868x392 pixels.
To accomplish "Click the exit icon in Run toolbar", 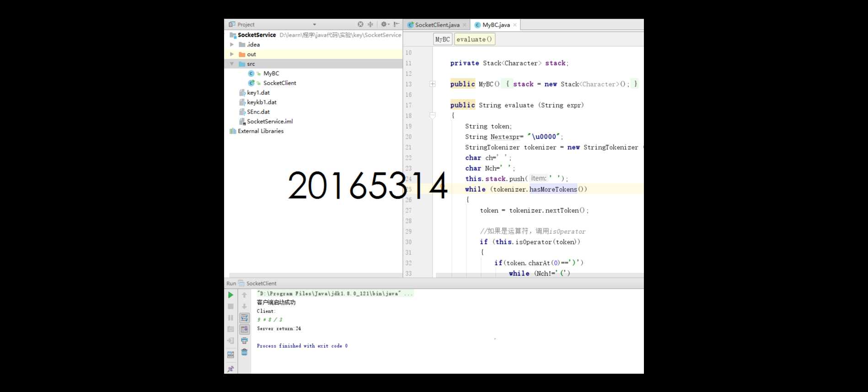I will coord(231,341).
